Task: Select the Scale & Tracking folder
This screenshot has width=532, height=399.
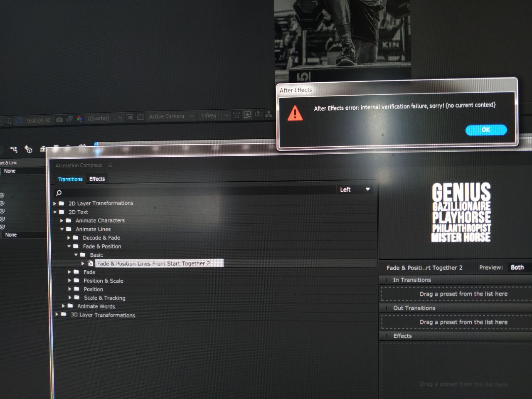Action: coord(105,298)
